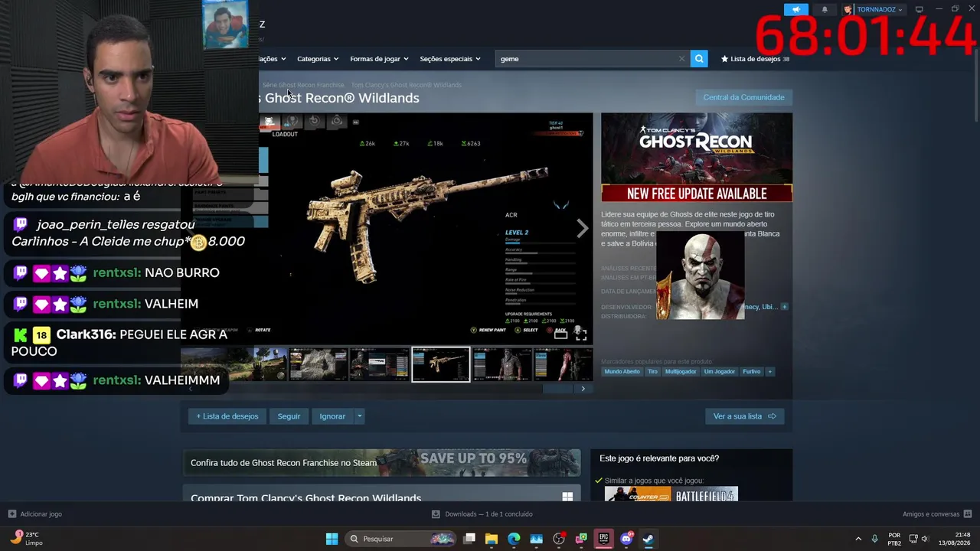Click the TORNNADOZ profile avatar

click(x=848, y=9)
